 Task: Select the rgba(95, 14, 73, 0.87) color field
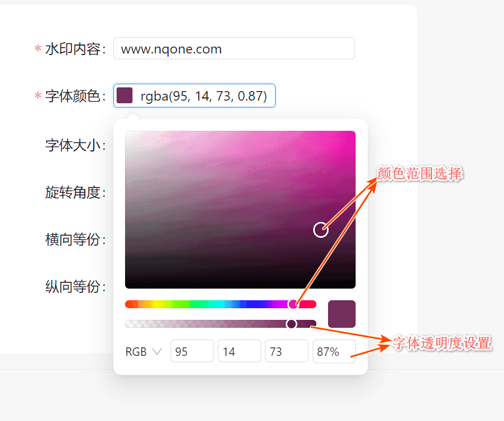[194, 96]
